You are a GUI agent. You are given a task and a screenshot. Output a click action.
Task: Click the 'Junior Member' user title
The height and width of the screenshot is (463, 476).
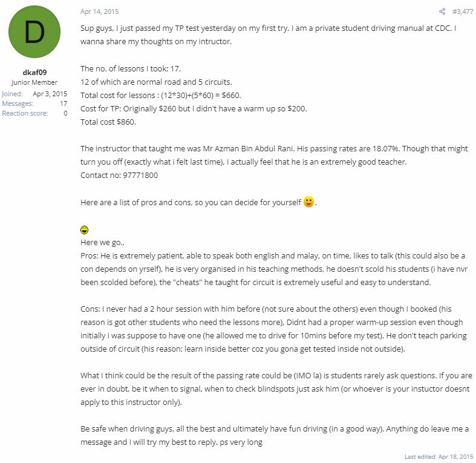click(x=34, y=82)
